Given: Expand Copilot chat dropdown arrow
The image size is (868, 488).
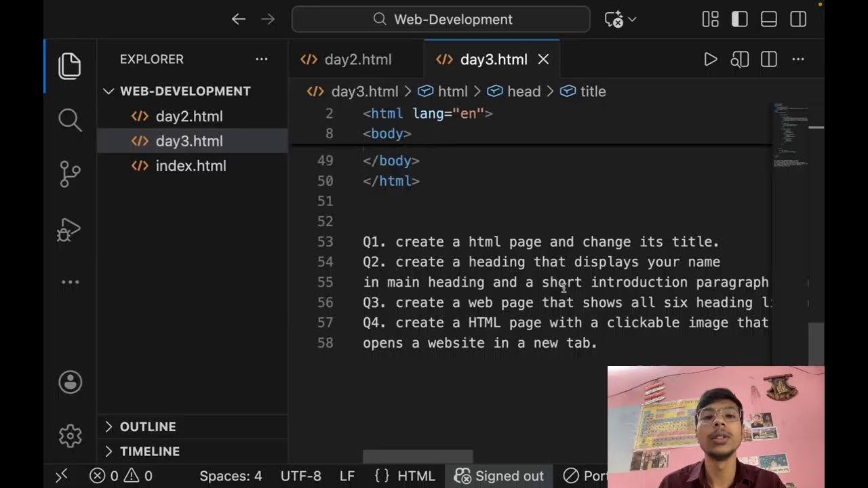Looking at the screenshot, I should 633,19.
